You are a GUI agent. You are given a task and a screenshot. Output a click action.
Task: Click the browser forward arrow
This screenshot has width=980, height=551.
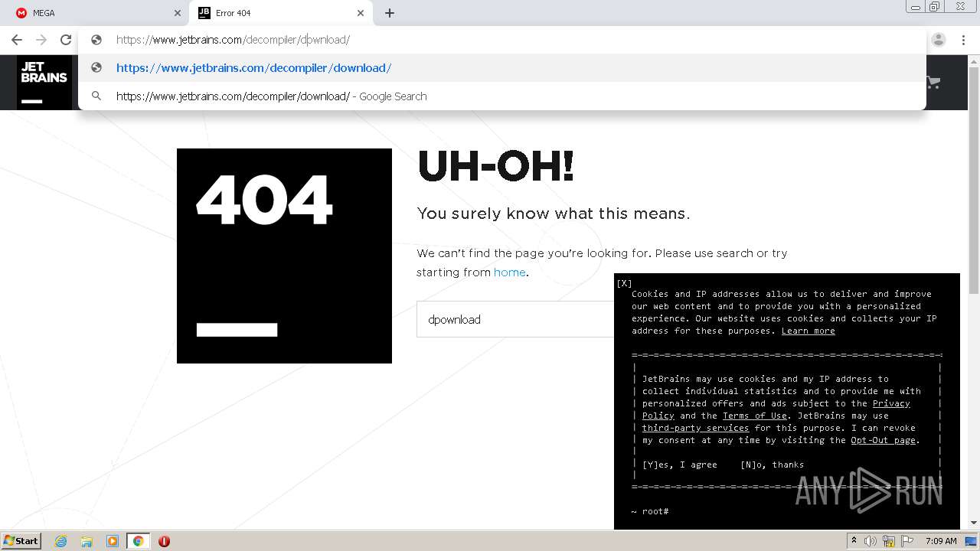coord(41,40)
